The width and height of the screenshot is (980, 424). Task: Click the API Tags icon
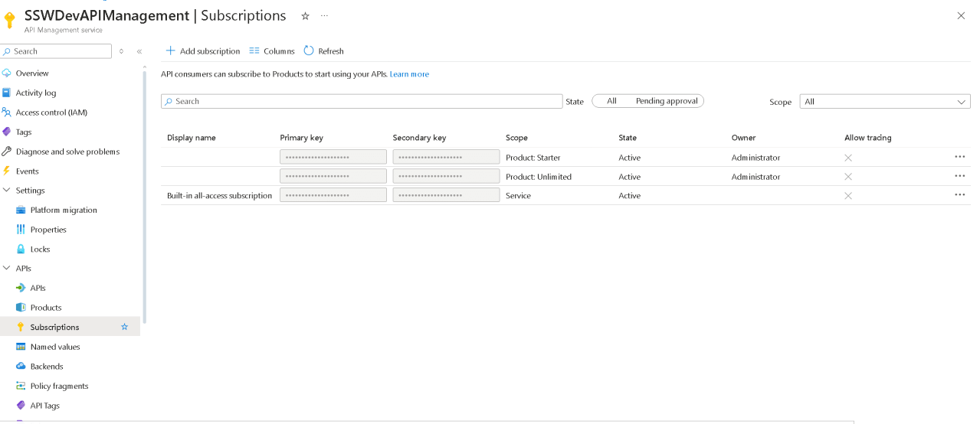coord(21,406)
